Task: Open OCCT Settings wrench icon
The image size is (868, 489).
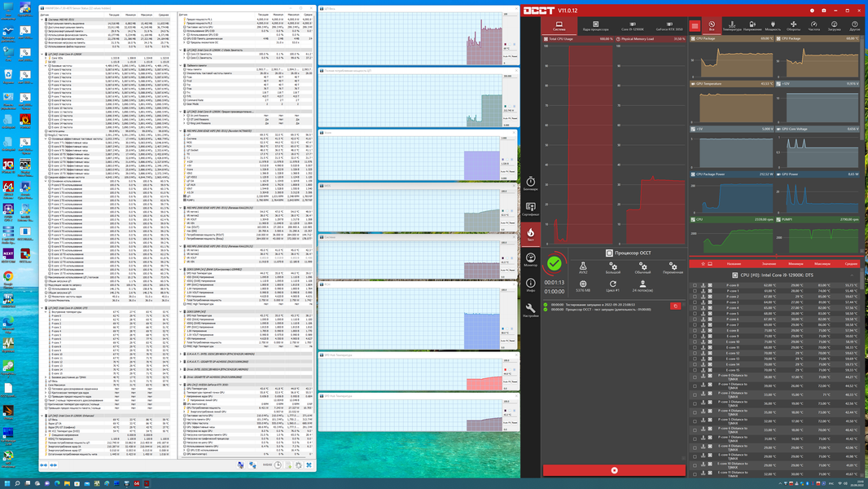Action: pyautogui.click(x=530, y=311)
